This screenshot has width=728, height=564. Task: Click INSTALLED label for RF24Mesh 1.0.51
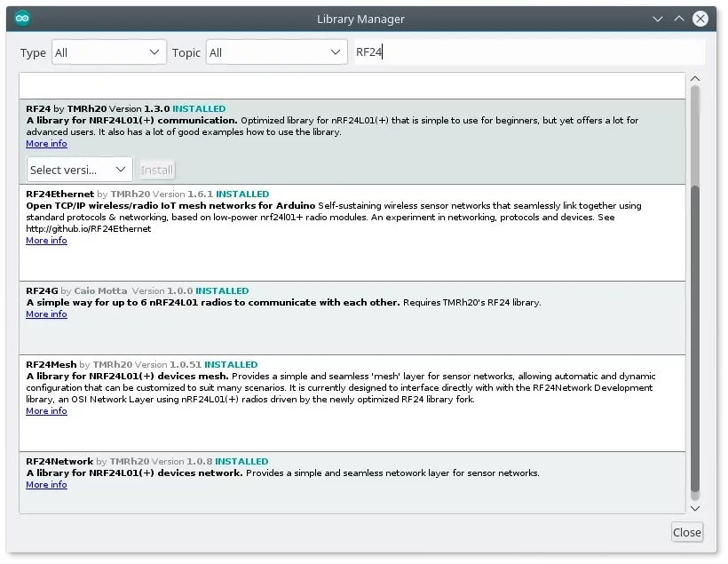point(231,364)
